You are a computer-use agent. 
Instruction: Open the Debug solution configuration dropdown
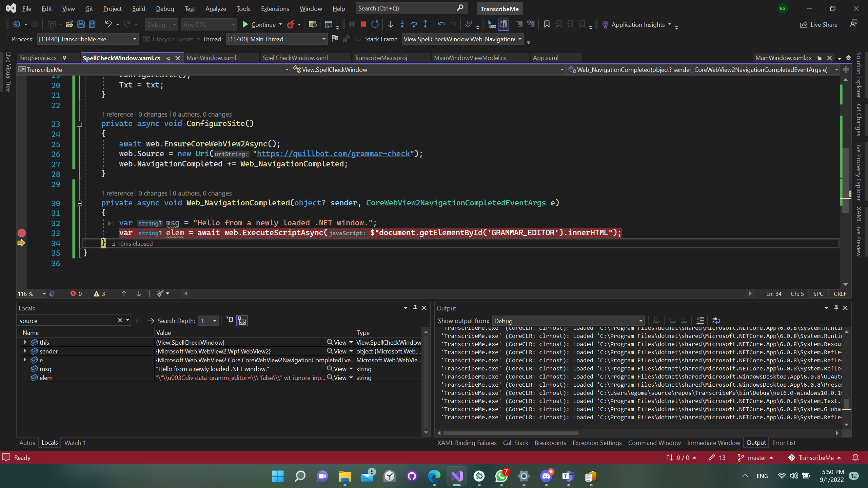click(161, 24)
